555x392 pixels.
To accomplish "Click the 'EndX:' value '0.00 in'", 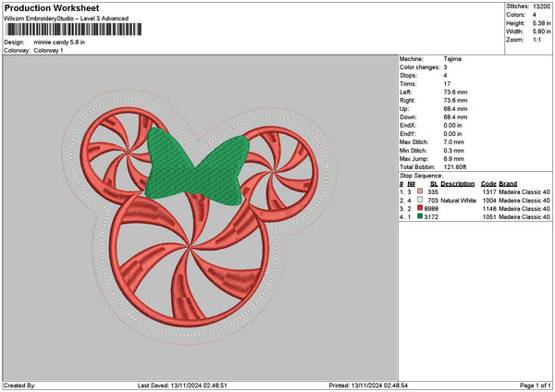I will click(x=452, y=126).
